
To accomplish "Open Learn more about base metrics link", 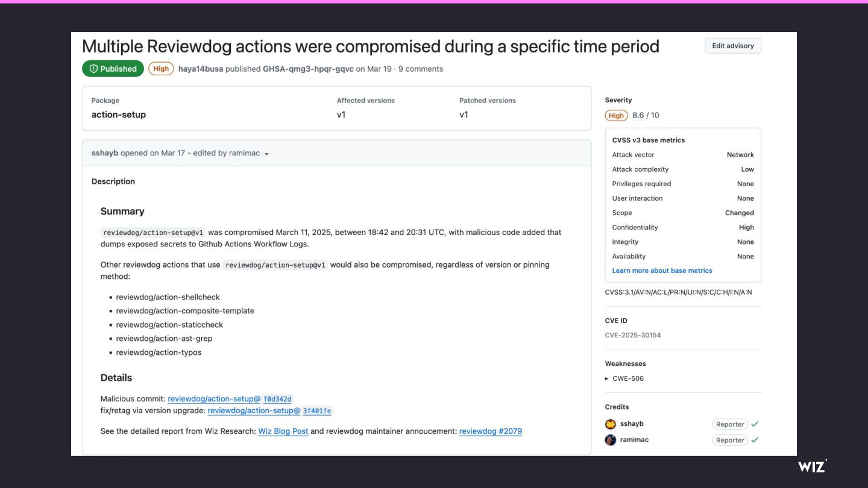I will point(662,271).
